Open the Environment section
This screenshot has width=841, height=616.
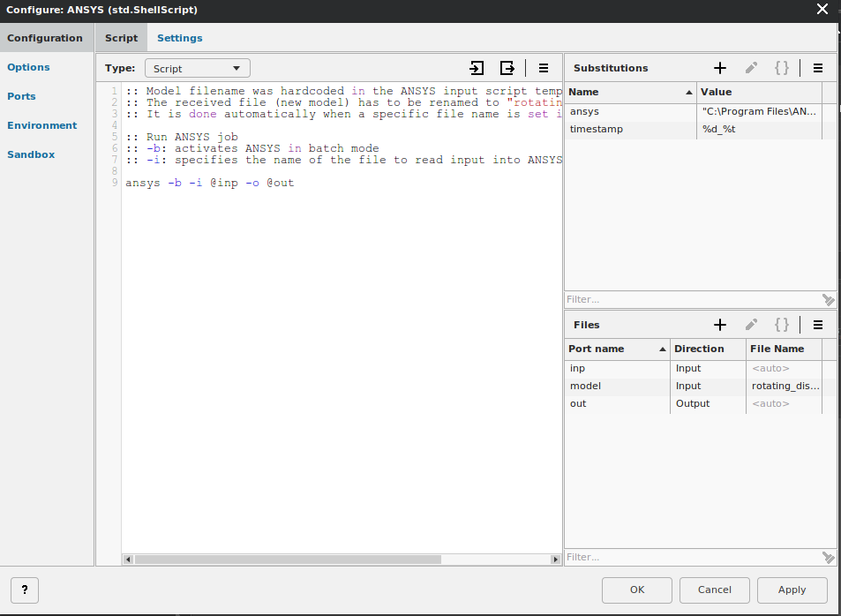pyautogui.click(x=41, y=125)
